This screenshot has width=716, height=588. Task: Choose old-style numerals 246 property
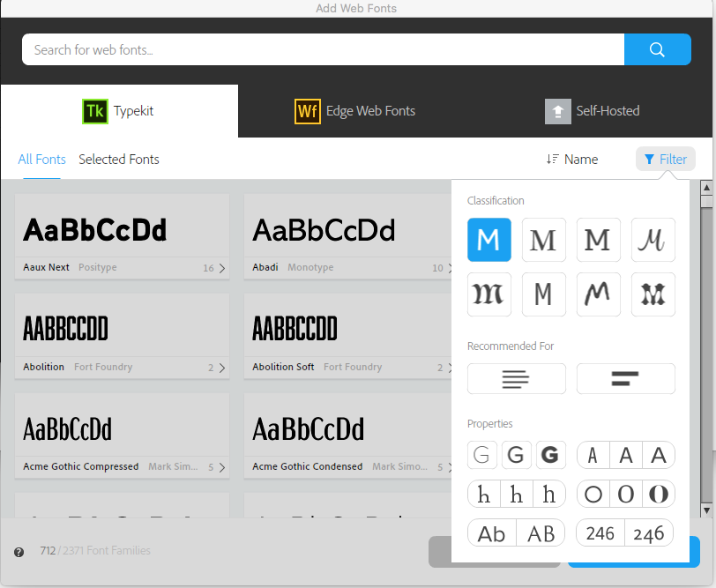pos(649,532)
